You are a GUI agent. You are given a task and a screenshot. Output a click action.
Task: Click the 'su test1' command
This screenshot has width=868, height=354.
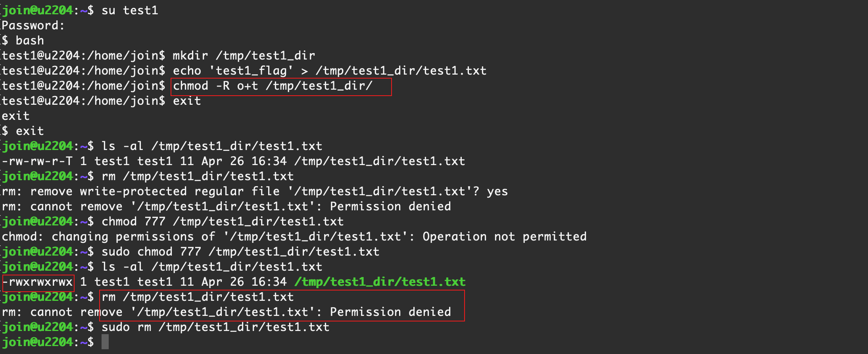[x=130, y=10]
